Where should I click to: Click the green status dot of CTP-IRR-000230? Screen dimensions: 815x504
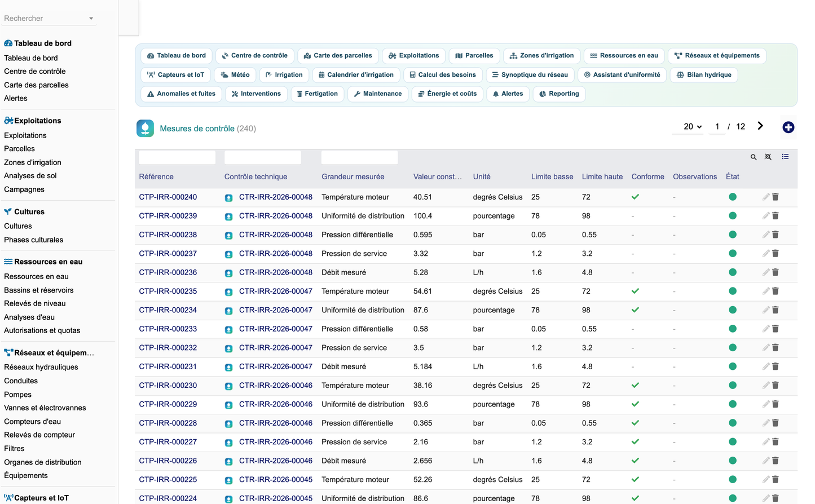[733, 385]
